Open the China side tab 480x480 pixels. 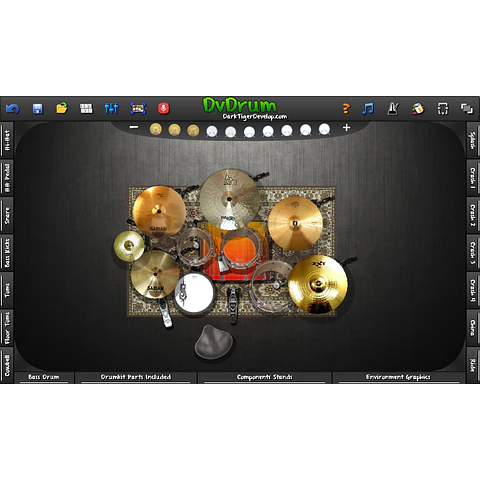click(x=473, y=328)
